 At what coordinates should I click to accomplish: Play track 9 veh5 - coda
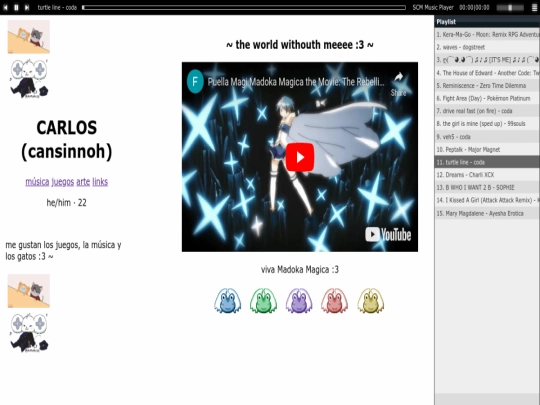487,137
